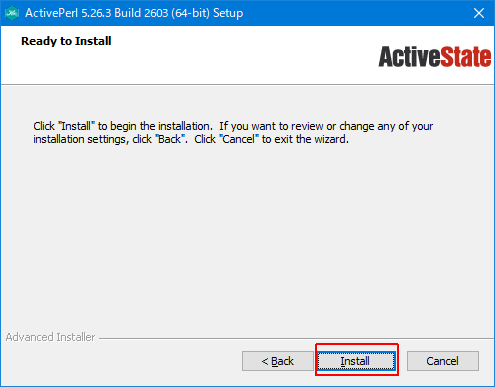Click the quoted word "Cancel" in the instructions

239,139
